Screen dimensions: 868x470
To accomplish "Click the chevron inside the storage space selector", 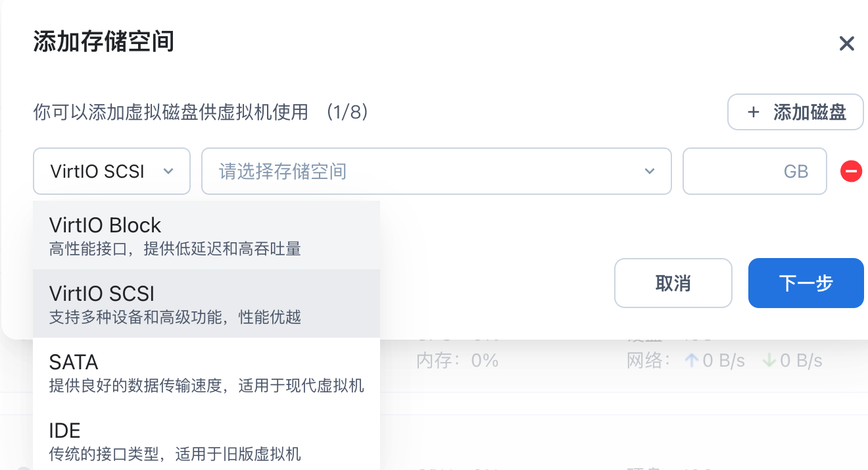I will (x=650, y=171).
